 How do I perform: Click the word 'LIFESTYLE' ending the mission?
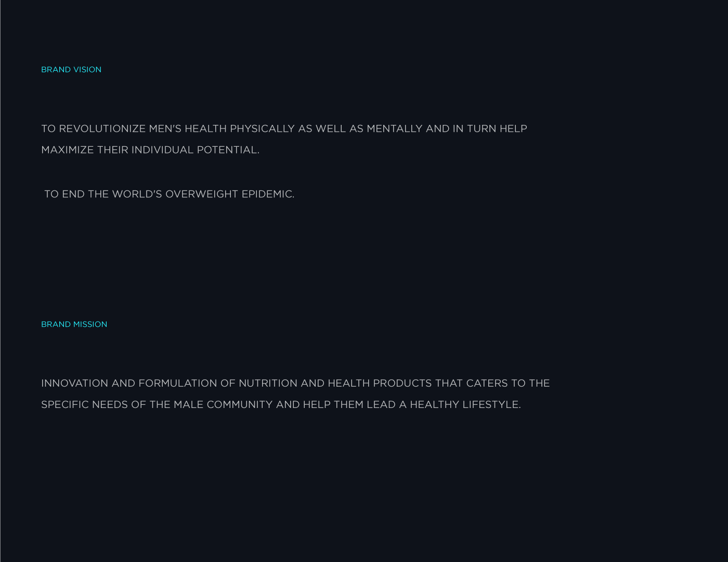(491, 405)
